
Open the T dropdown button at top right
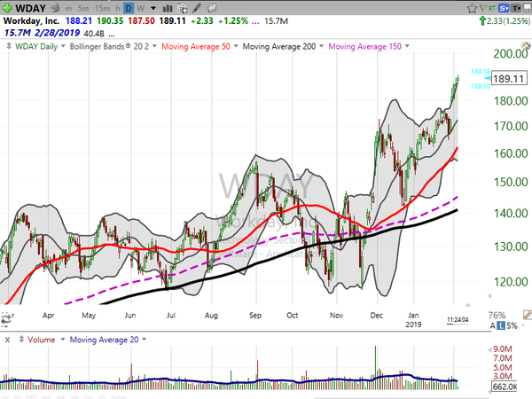(516, 8)
